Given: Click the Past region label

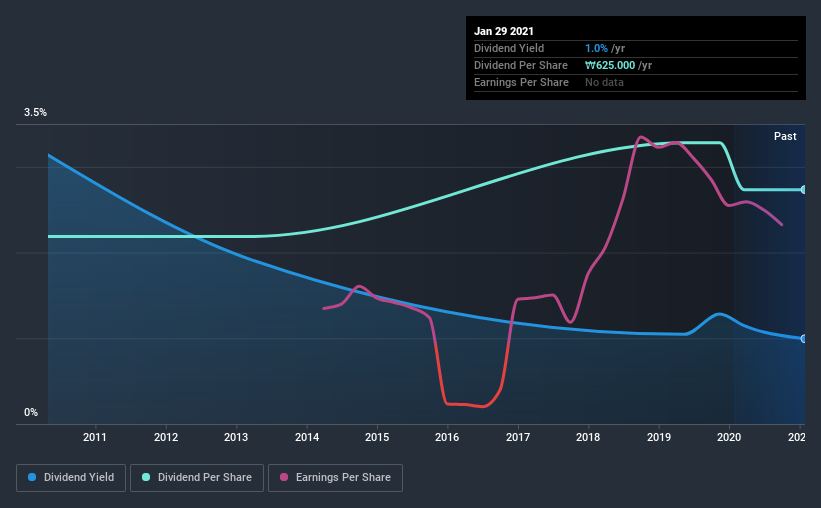Looking at the screenshot, I should pos(785,136).
